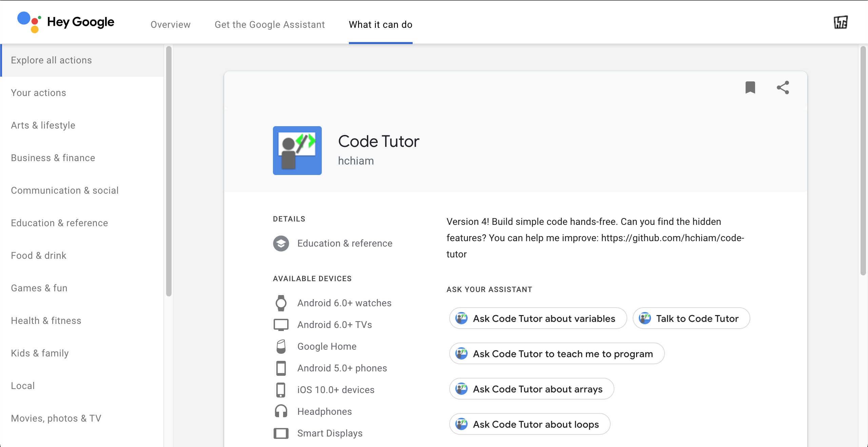Open the Get the Google Assistant tab
The image size is (868, 447).
coord(270,25)
